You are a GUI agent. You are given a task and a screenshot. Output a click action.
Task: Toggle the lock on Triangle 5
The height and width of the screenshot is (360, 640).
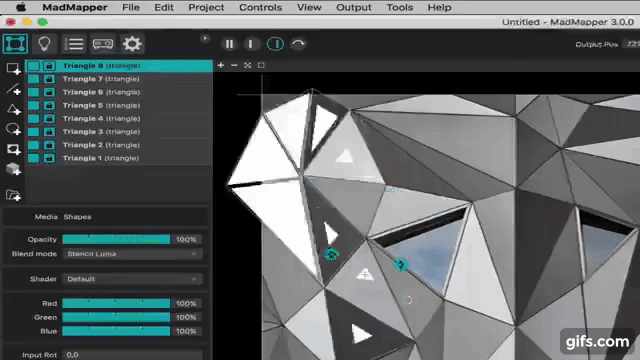click(x=49, y=105)
